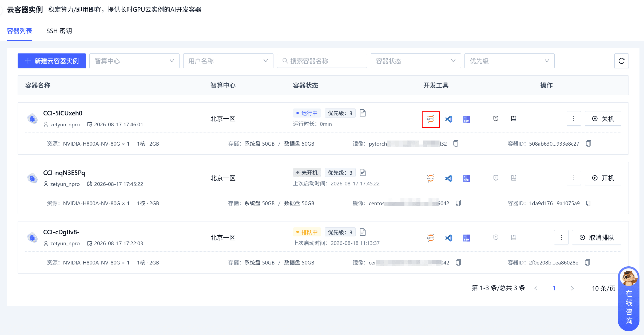Expand the 容器状态 filter dropdown
Image resolution: width=644 pixels, height=335 pixels.
tap(416, 61)
